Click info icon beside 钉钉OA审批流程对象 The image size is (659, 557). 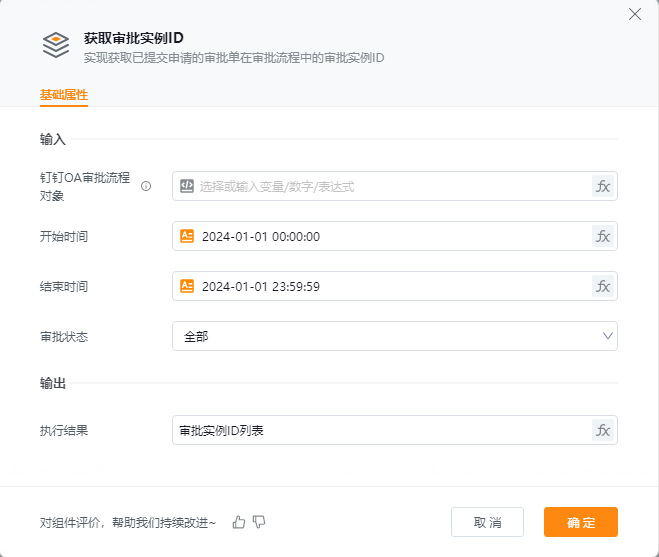coord(146,186)
